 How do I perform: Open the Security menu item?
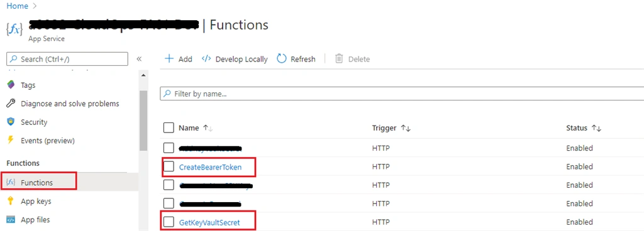(34, 122)
